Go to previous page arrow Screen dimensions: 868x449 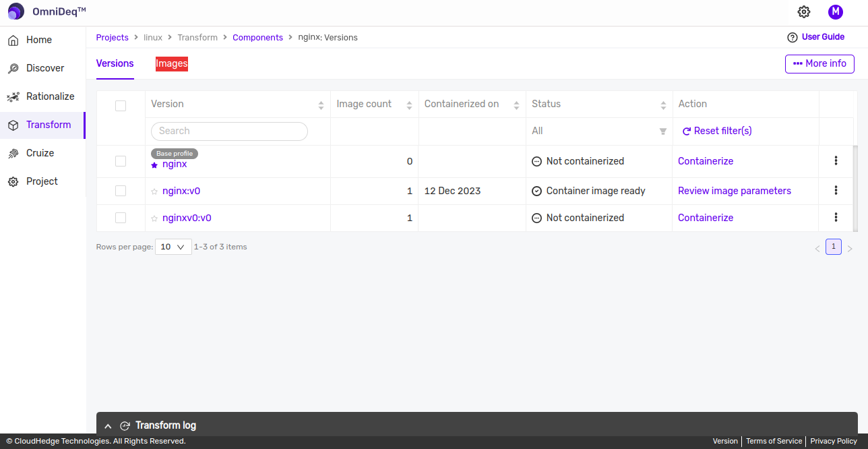click(x=817, y=248)
